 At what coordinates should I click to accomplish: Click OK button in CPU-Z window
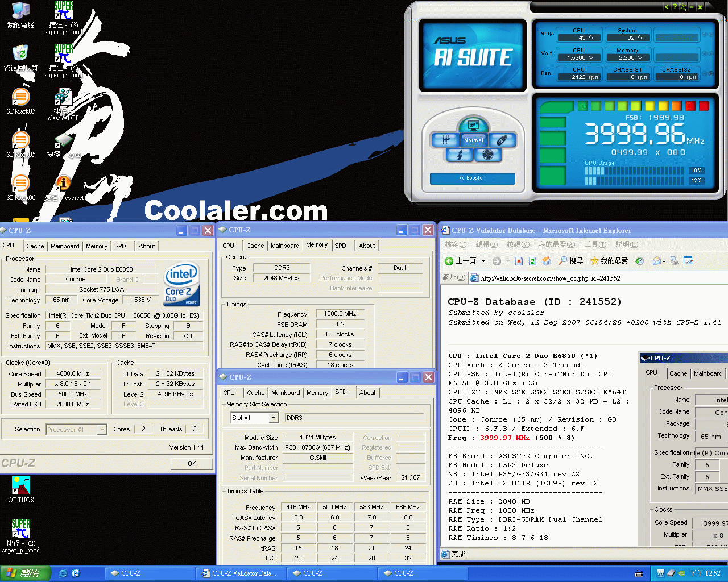192,464
